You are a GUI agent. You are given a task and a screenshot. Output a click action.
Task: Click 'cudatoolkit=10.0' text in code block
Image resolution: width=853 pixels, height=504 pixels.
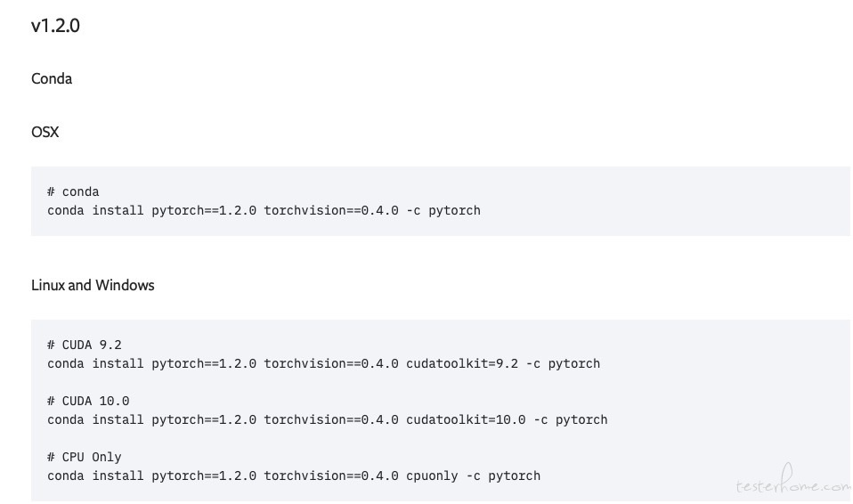[x=466, y=419]
